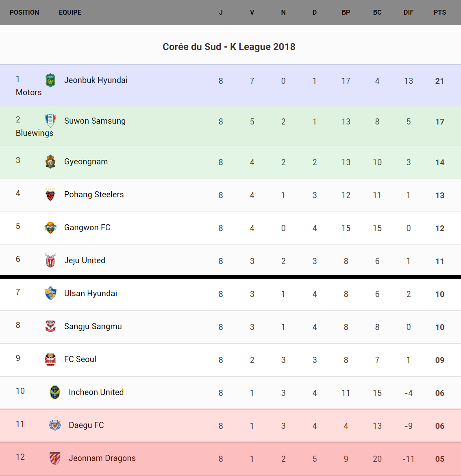
Task: Click the Jeonnam Dragons club crest
Action: (x=55, y=458)
